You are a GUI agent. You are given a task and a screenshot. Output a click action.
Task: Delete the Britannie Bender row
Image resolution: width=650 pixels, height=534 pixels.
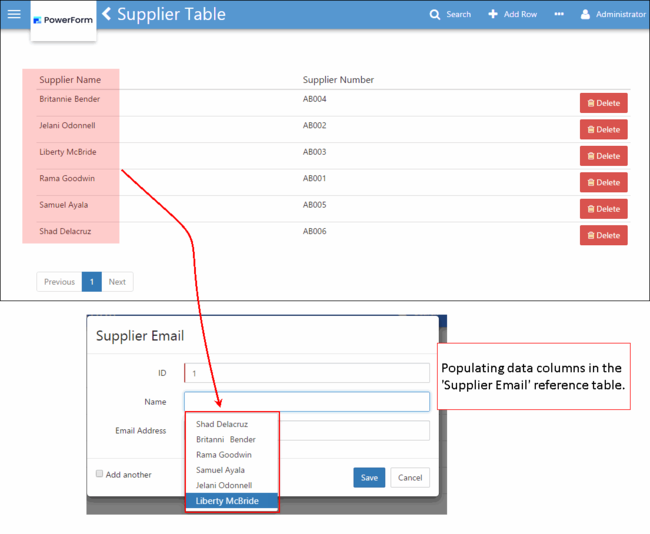[603, 103]
